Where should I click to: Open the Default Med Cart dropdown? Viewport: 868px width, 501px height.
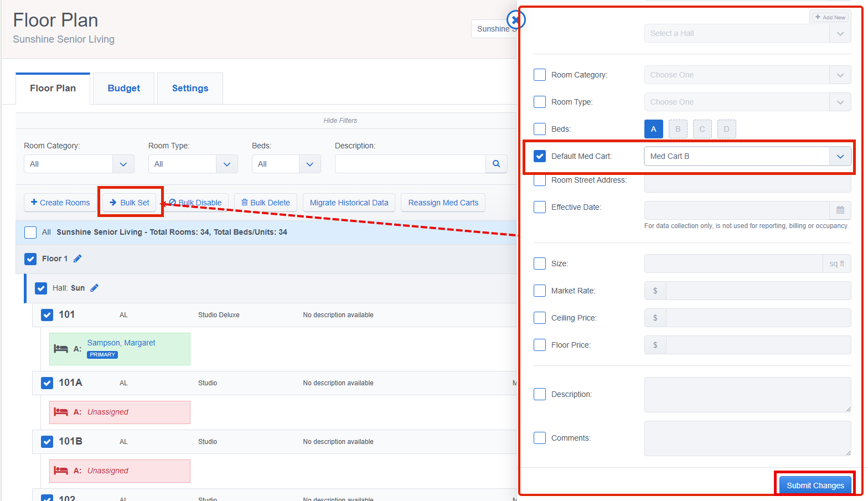pyautogui.click(x=747, y=156)
